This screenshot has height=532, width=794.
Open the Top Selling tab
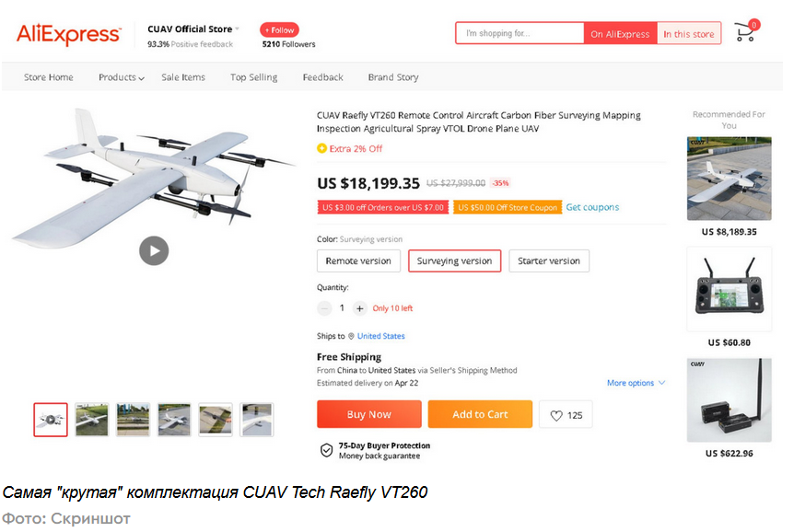coord(253,77)
